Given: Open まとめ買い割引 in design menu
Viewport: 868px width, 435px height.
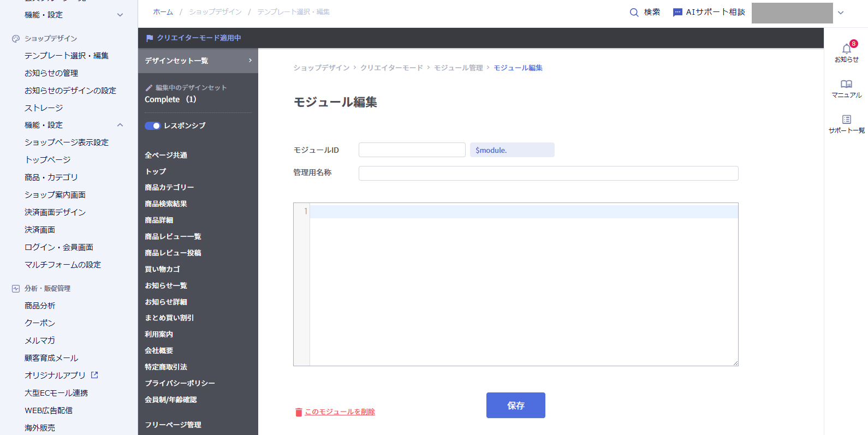Looking at the screenshot, I should pyautogui.click(x=169, y=318).
